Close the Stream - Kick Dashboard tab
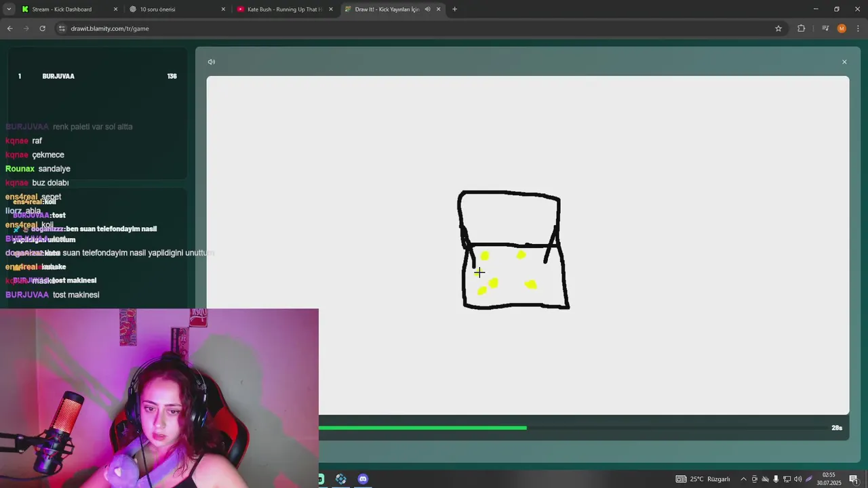This screenshot has width=868, height=488. point(115,9)
